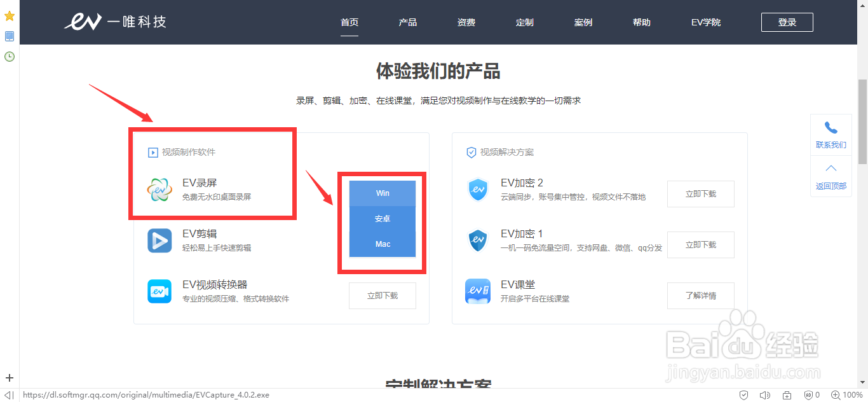868x402 pixels.
Task: Click 立即下载 for EV加密 2
Action: [701, 194]
